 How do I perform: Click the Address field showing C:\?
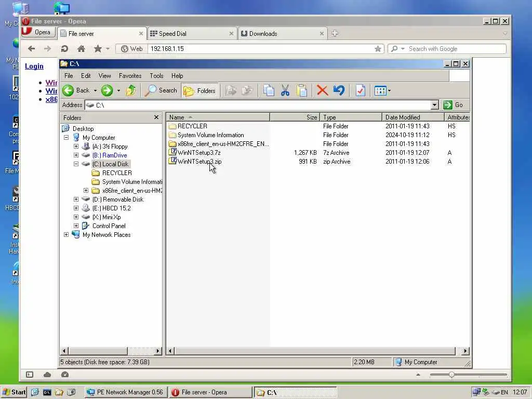click(258, 105)
